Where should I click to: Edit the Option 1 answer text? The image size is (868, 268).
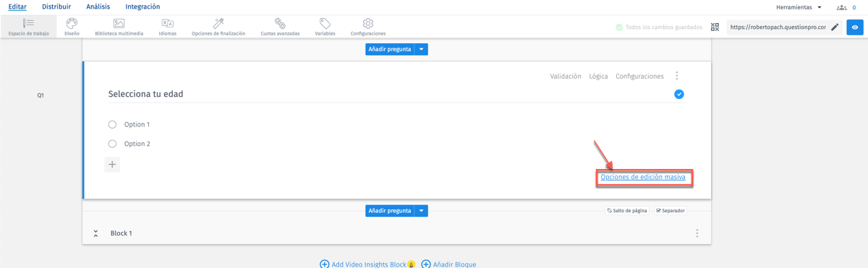tap(137, 124)
